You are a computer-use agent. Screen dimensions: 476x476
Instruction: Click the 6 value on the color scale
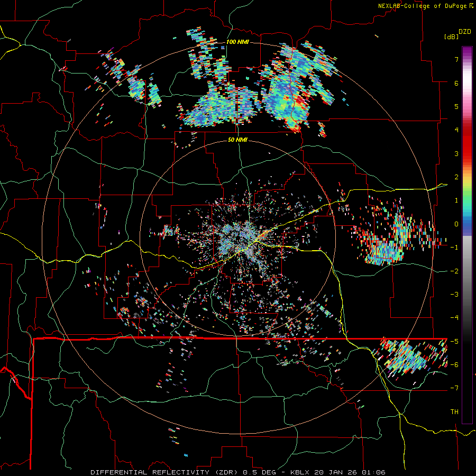pyautogui.click(x=456, y=83)
